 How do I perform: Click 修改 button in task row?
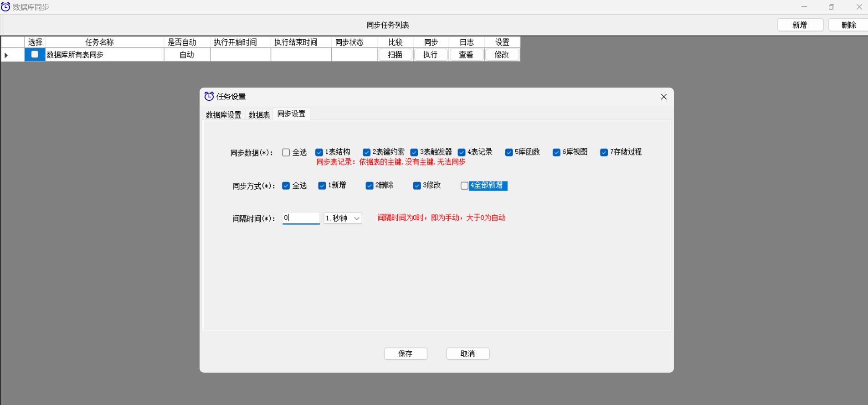click(502, 55)
